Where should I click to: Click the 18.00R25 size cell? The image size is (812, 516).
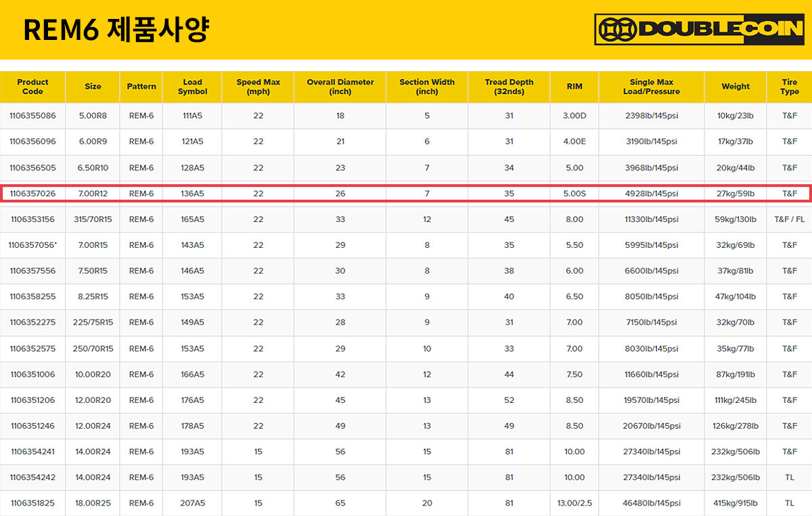(x=93, y=503)
